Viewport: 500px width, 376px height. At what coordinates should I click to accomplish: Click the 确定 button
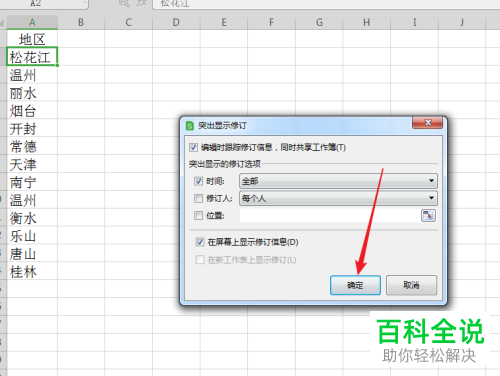pos(355,285)
